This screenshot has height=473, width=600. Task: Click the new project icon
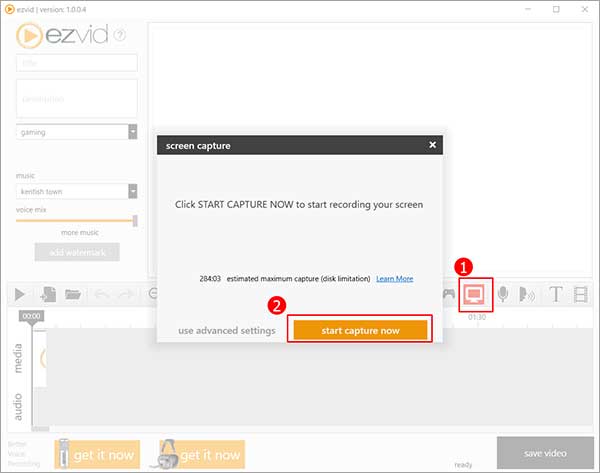click(47, 294)
